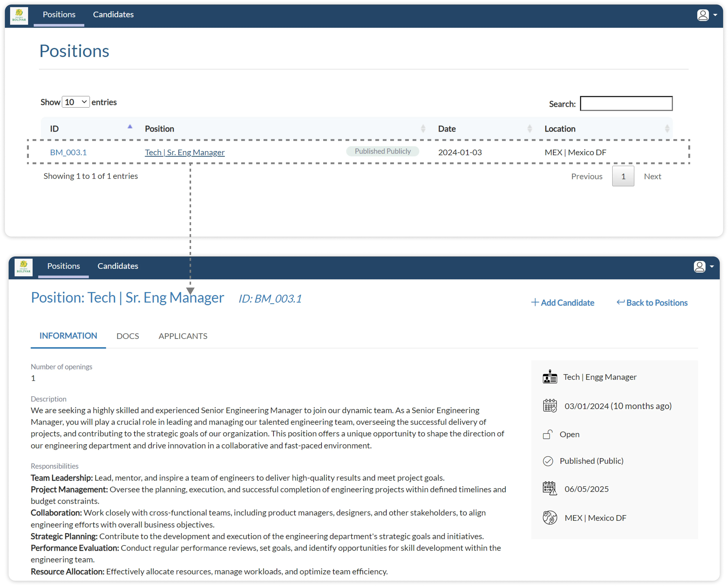This screenshot has width=728, height=586.
Task: Open the Tech | Sr. Eng Manager position link
Action: [x=185, y=152]
